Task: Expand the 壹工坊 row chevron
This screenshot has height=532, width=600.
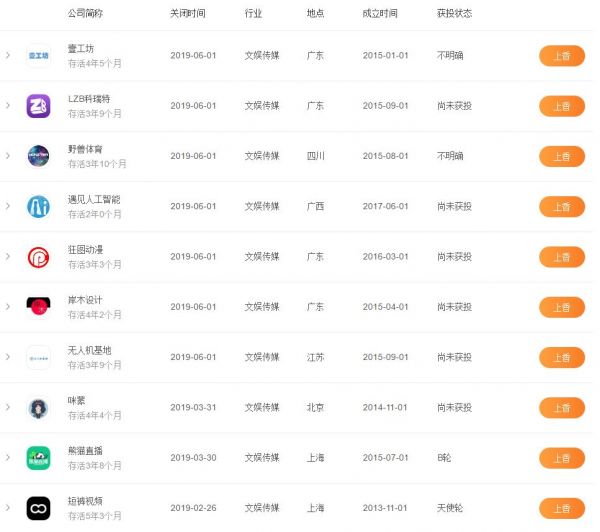Action: point(8,55)
